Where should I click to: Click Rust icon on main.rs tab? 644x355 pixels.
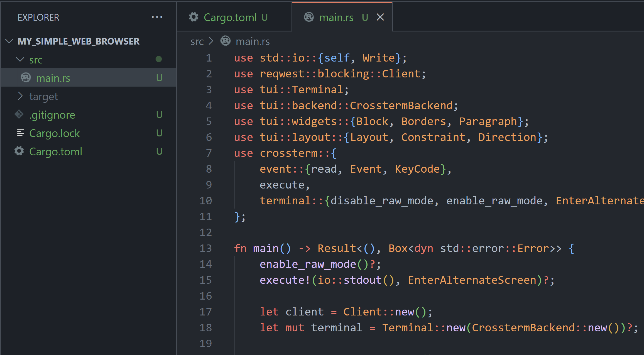tap(309, 17)
